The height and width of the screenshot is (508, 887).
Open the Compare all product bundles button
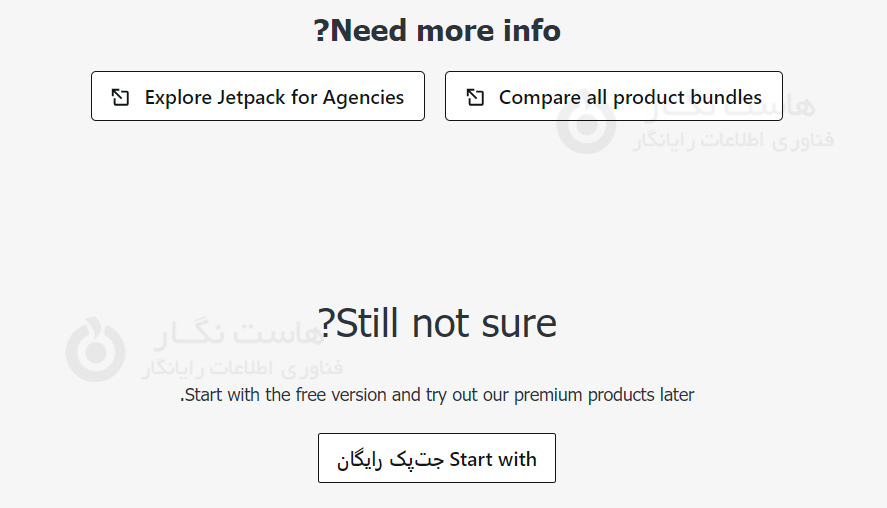(x=613, y=96)
